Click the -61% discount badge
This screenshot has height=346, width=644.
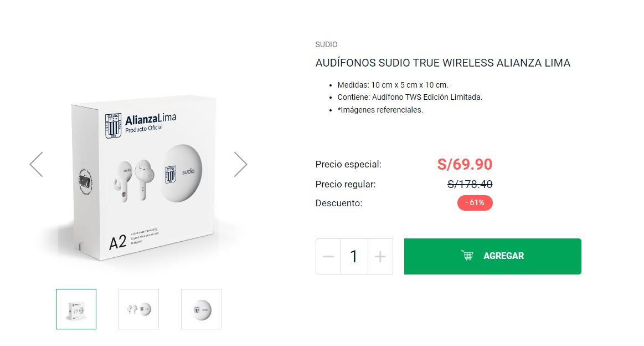coord(475,203)
